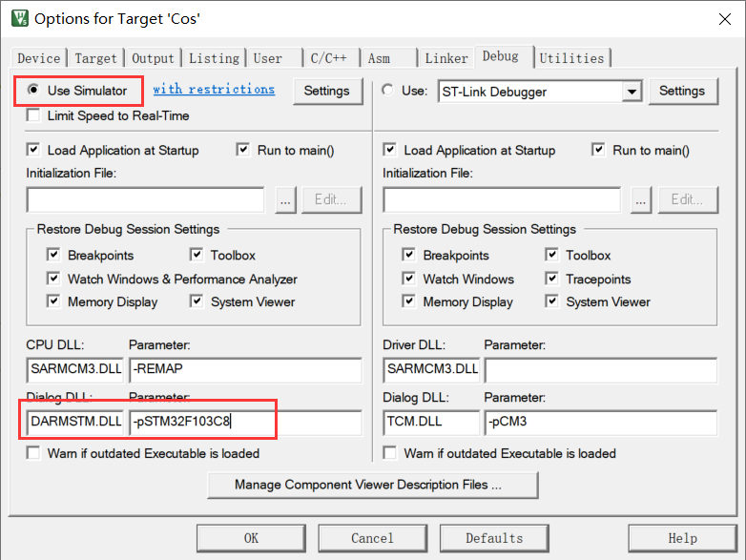Click the Keil uVision icon in title bar
The image size is (746, 560).
pyautogui.click(x=20, y=18)
